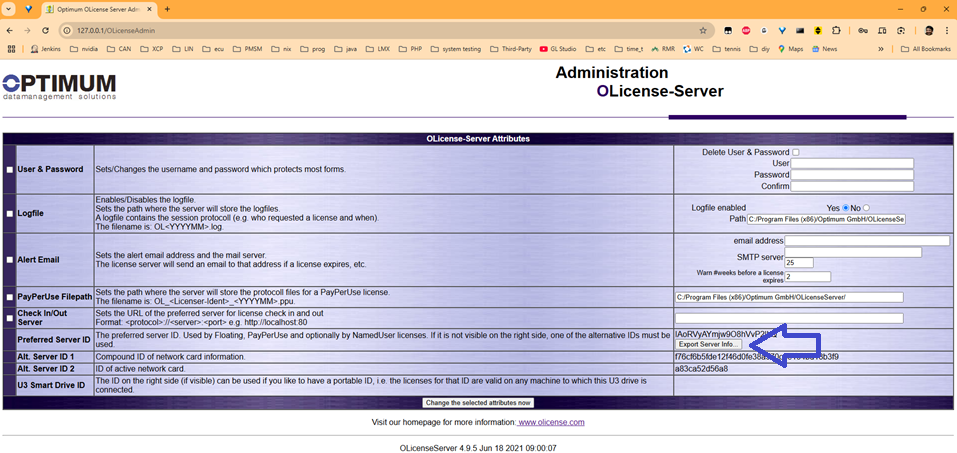
Task: Expand the system testing bookmark folder
Action: [x=456, y=49]
